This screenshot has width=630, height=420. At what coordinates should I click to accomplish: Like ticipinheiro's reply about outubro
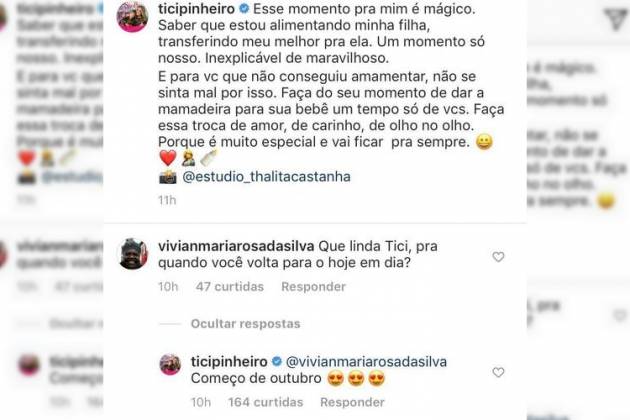pos(498,373)
